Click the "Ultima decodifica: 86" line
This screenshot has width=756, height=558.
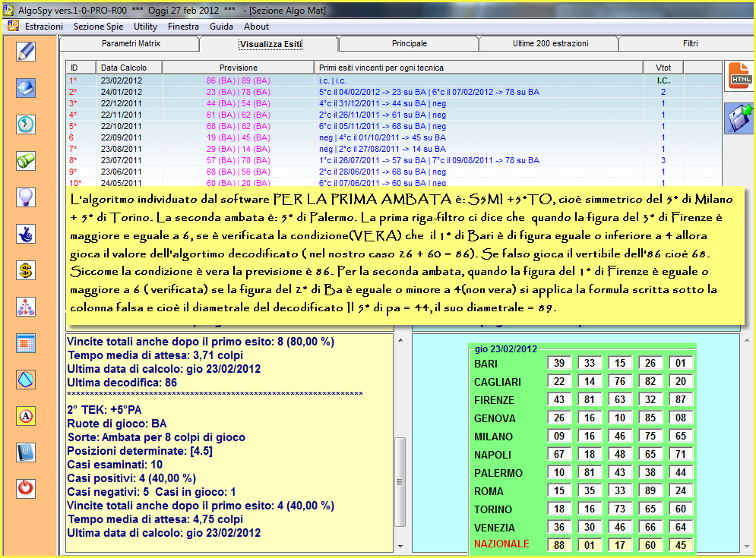122,383
